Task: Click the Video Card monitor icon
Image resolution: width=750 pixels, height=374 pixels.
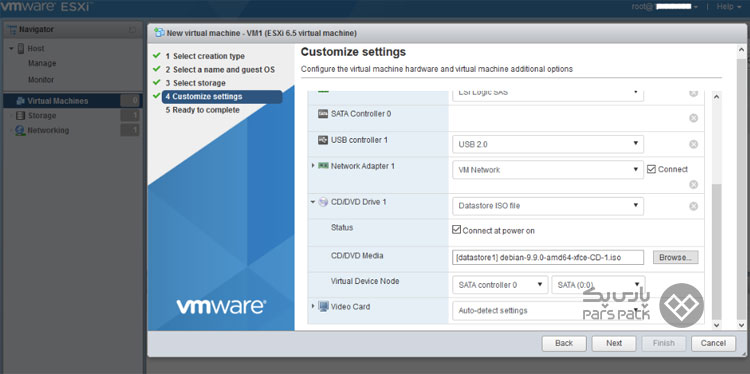Action: pos(323,307)
